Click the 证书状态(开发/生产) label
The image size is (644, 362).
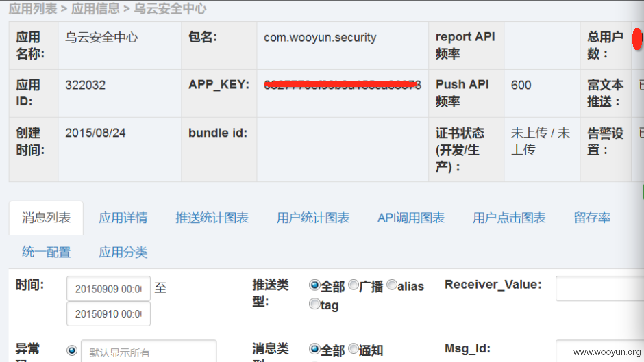click(460, 150)
